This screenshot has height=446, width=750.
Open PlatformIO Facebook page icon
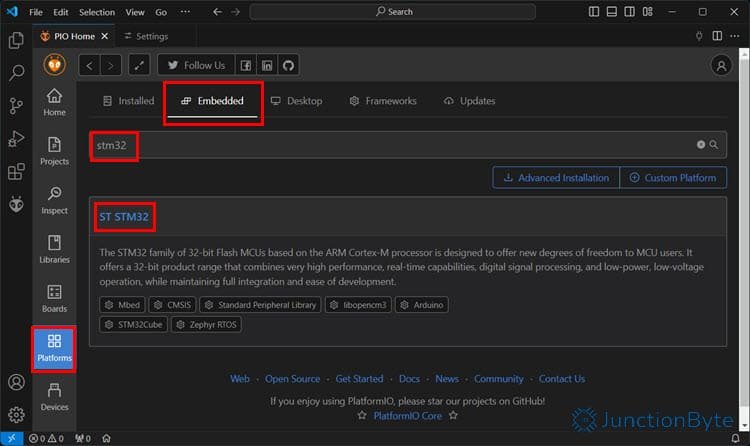tap(246, 65)
